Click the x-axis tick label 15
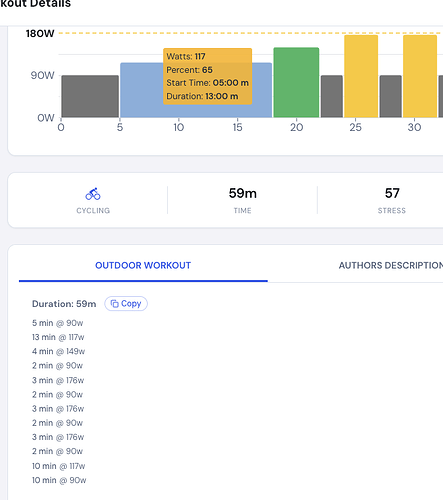Screen dimensions: 443x500 [x=237, y=127]
